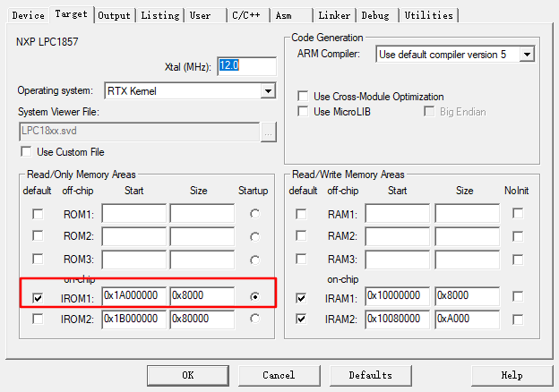Select ROM3 Startup radio button
The width and height of the screenshot is (559, 392).
pos(255,260)
